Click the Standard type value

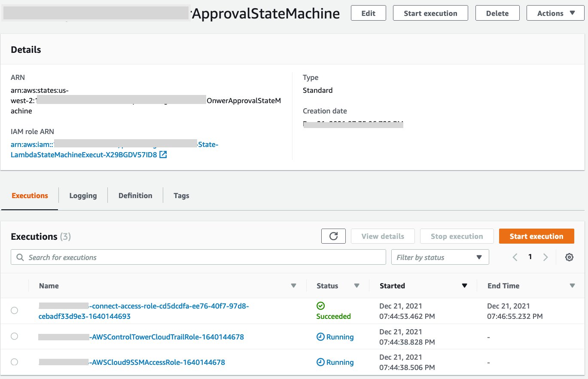click(x=317, y=90)
